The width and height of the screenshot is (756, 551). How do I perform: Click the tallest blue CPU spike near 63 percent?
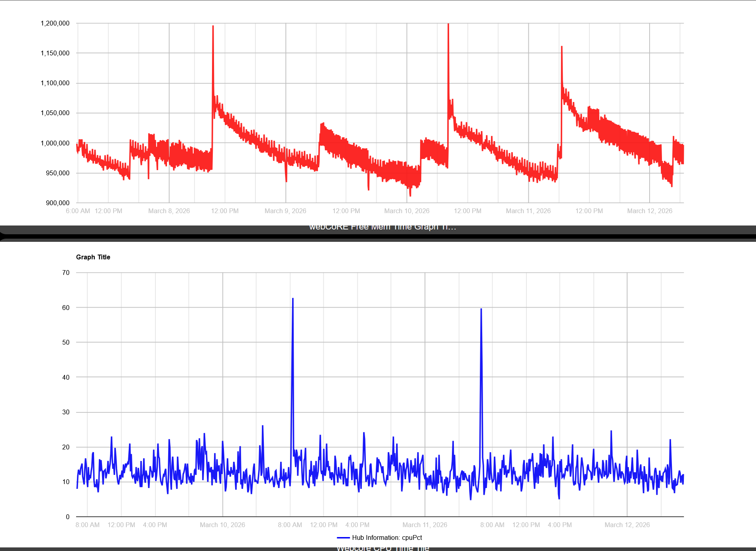click(x=293, y=300)
